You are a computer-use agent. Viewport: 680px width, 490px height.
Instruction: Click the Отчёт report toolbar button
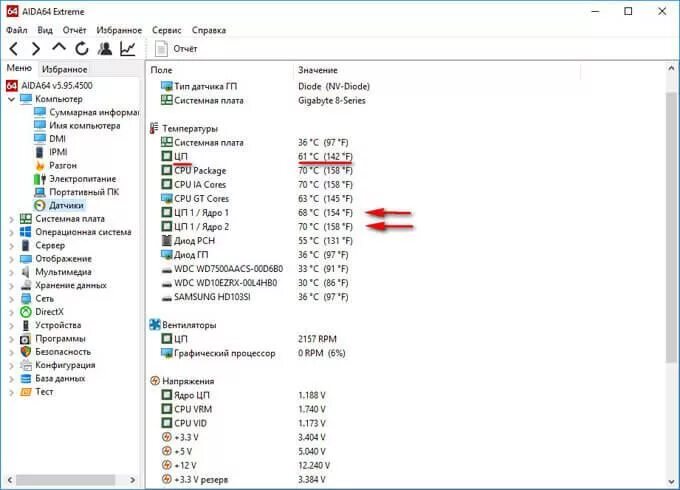pos(176,49)
